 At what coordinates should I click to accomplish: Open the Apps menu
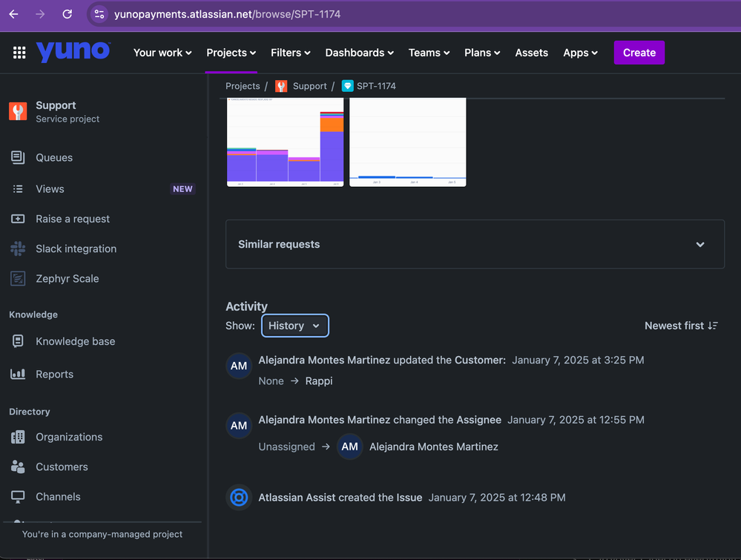tap(580, 53)
